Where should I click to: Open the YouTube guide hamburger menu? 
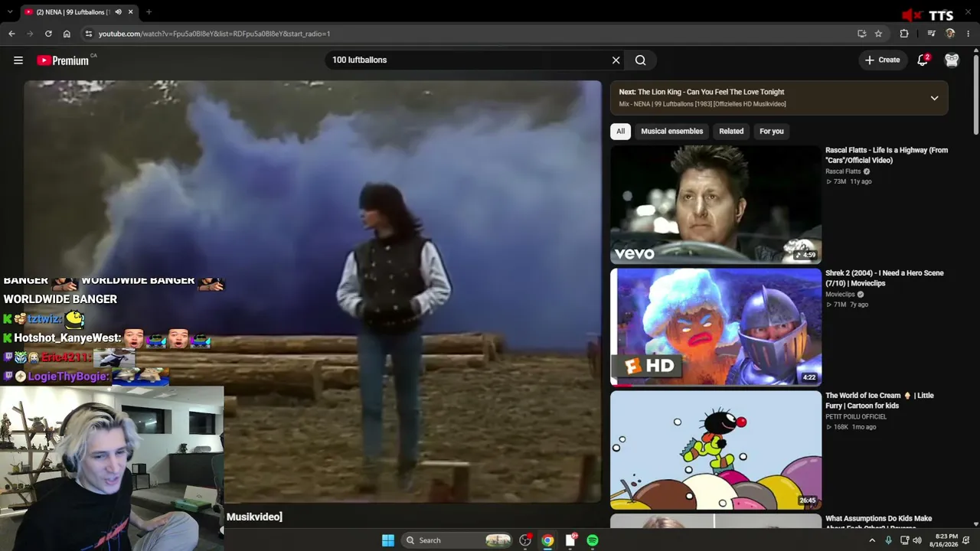click(x=18, y=60)
